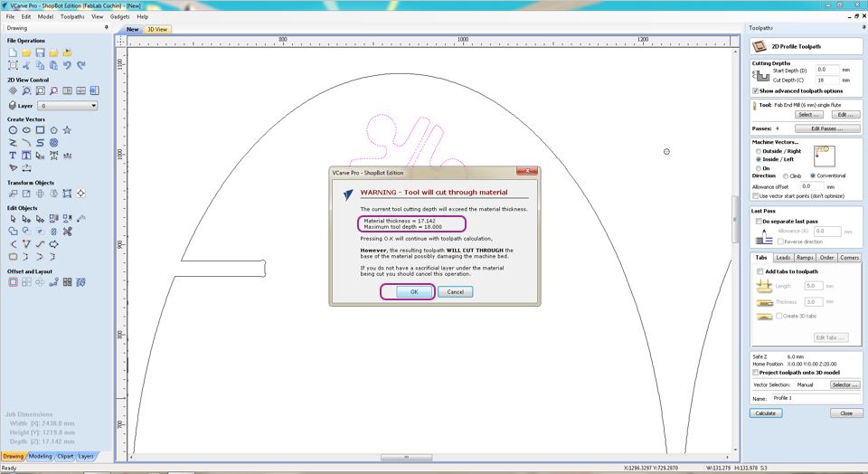Open the File menu
868x474 pixels.
[x=11, y=16]
